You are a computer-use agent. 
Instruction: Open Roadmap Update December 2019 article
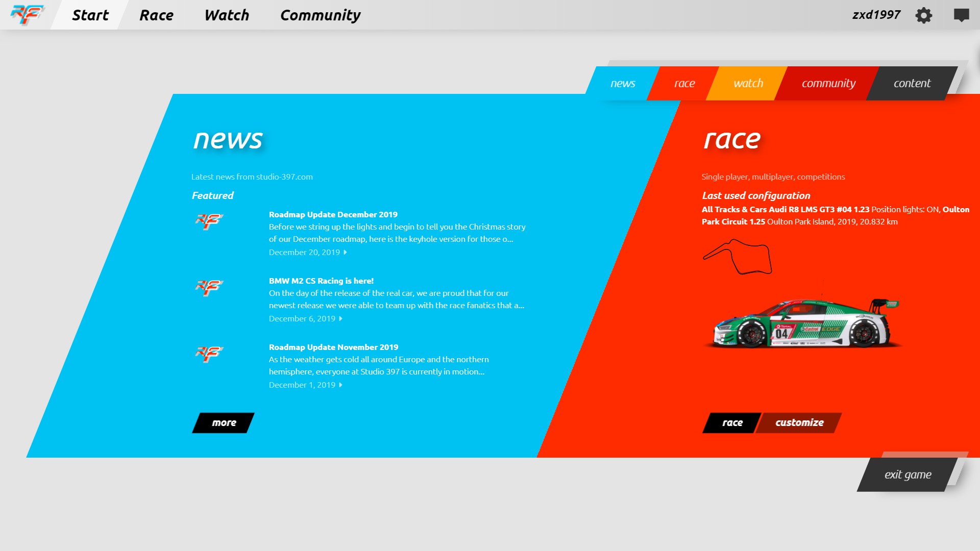coord(333,215)
